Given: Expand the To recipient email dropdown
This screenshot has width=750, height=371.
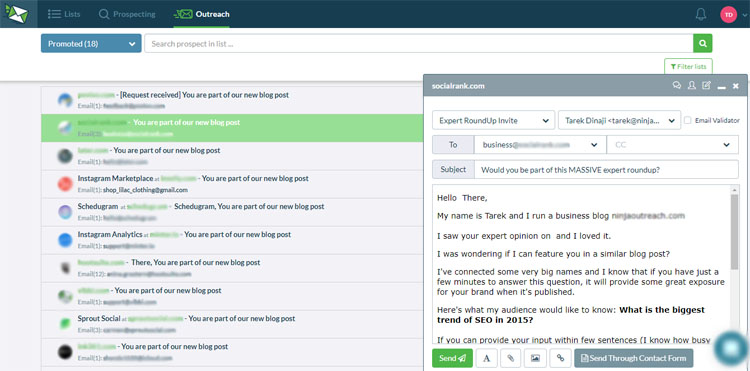Looking at the screenshot, I should tap(540, 144).
